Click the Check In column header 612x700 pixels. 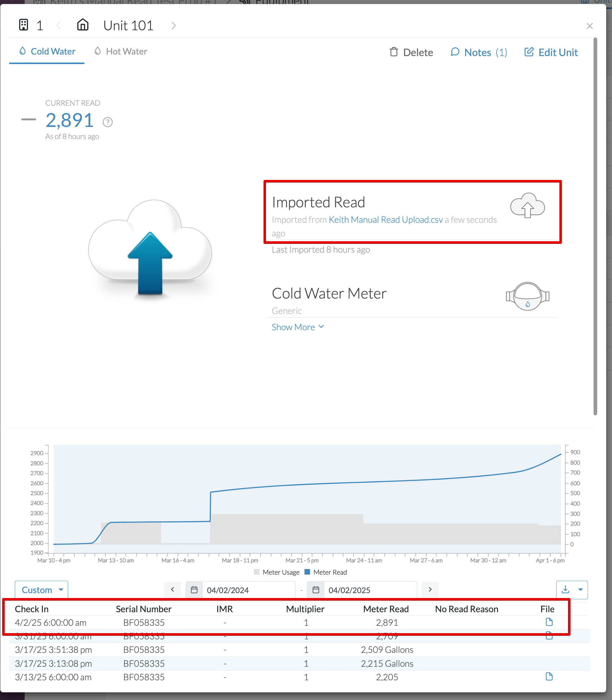(x=32, y=609)
